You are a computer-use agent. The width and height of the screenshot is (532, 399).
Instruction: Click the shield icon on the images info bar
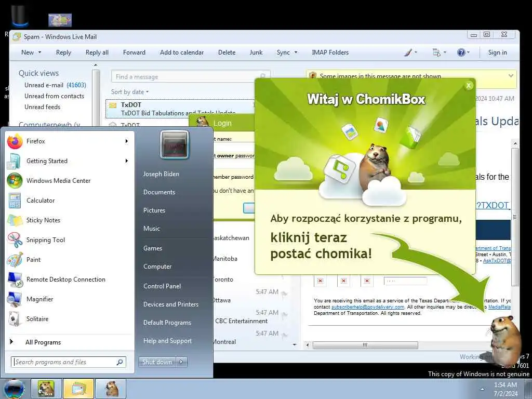(312, 76)
